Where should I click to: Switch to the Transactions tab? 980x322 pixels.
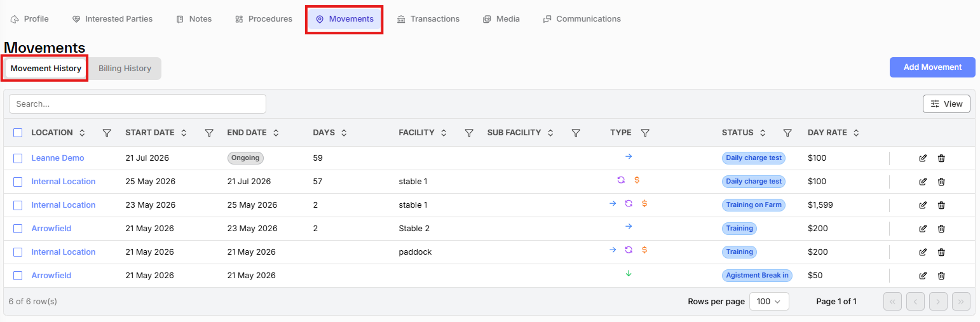coord(428,19)
